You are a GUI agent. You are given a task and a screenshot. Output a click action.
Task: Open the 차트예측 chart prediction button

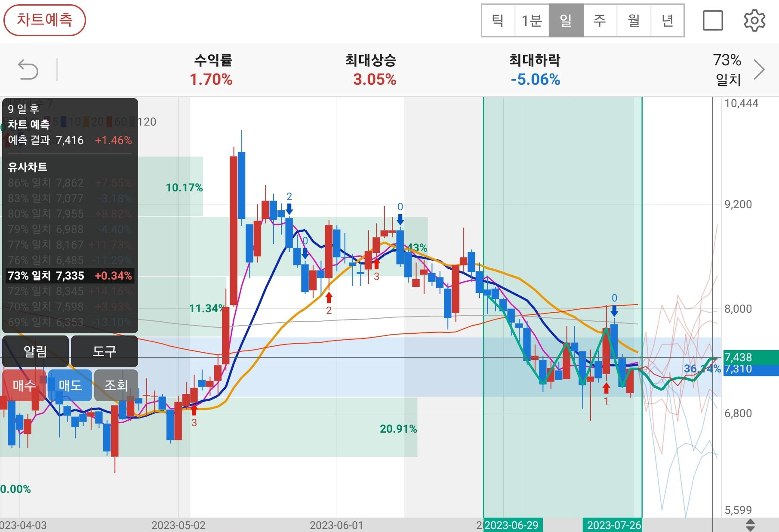click(x=45, y=20)
